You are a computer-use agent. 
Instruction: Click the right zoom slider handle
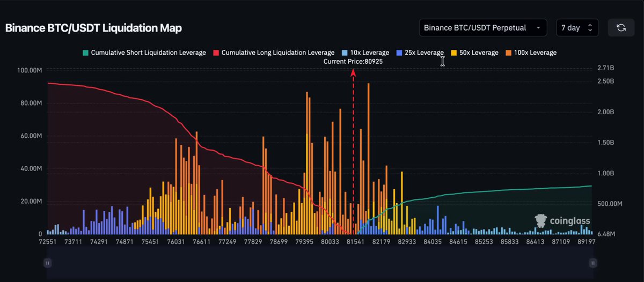[x=593, y=263]
